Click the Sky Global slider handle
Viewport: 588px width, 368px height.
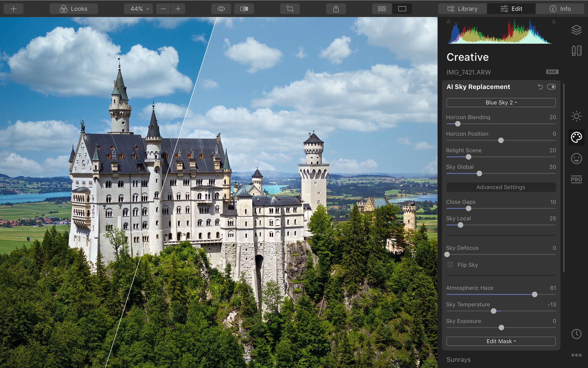pos(479,173)
